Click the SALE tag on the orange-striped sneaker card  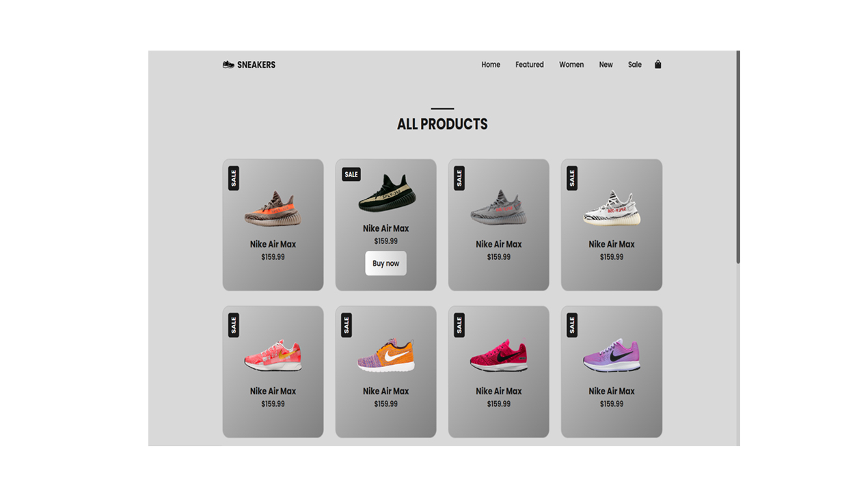(234, 178)
